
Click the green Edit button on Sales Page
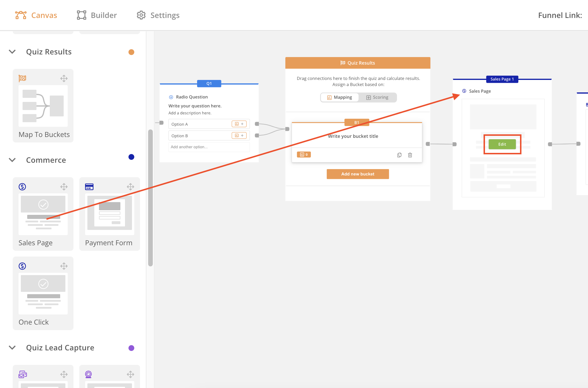[x=502, y=144]
